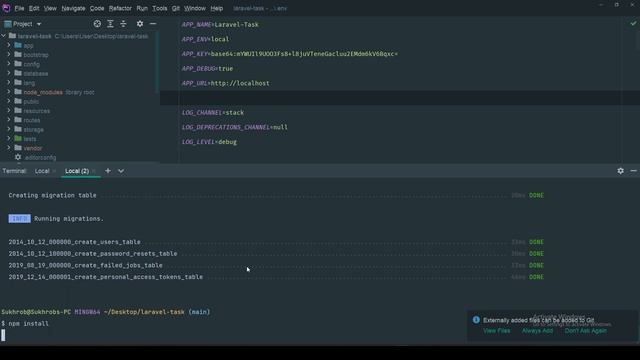Image resolution: width=640 pixels, height=360 pixels.
Task: Expand the tests folder
Action: click(9, 139)
